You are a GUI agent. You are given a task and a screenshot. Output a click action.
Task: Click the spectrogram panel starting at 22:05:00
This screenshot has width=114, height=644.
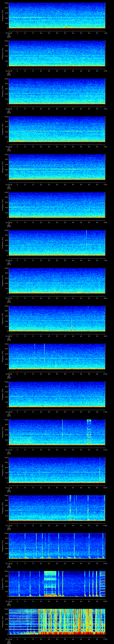click(x=57, y=205)
